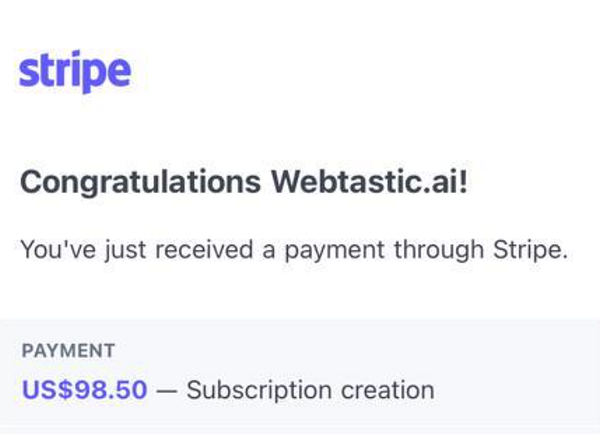Screen dimensions: 600x434
Task: Click the Subscription creation text
Action: (x=310, y=390)
